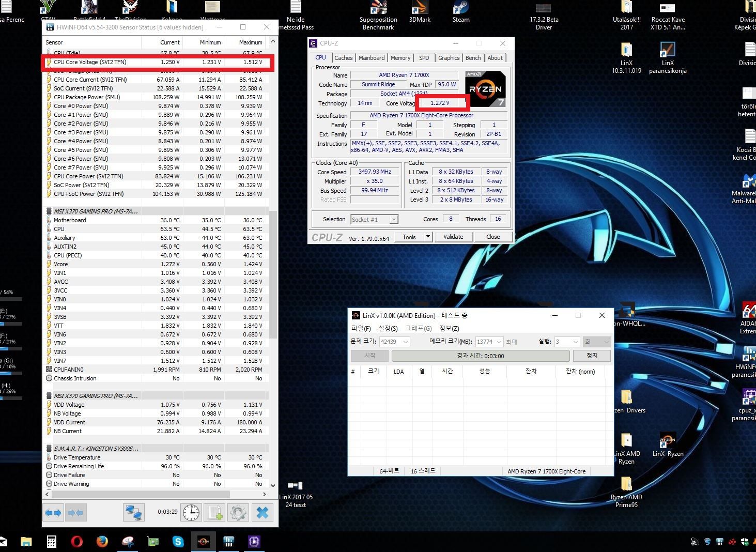Open HWiNFO remote network computers icon
The height and width of the screenshot is (552, 756).
pos(133,513)
